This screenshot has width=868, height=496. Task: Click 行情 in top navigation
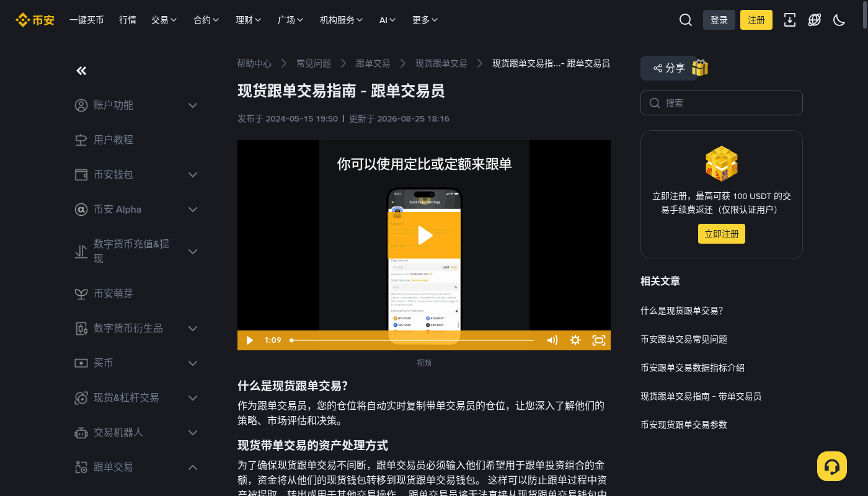point(128,20)
